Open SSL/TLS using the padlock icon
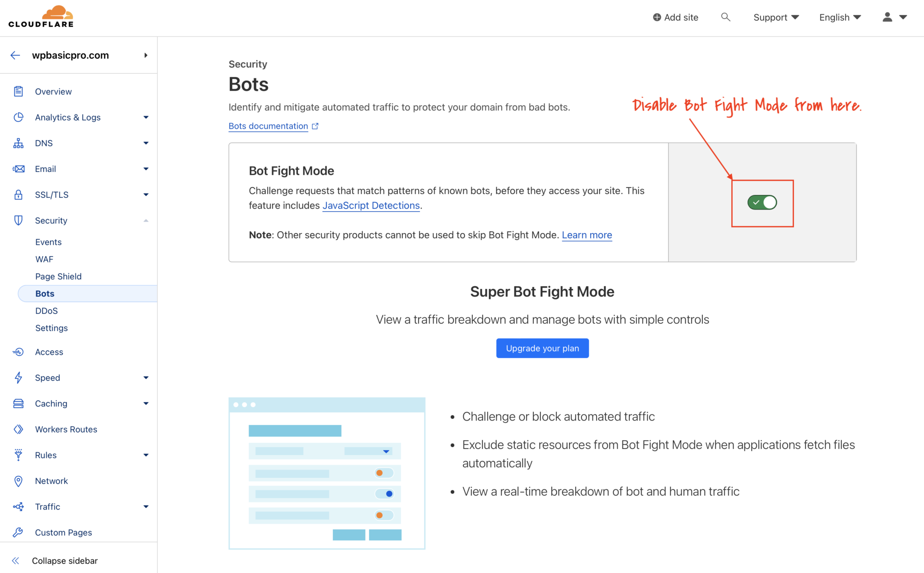The height and width of the screenshot is (573, 924). (x=18, y=194)
